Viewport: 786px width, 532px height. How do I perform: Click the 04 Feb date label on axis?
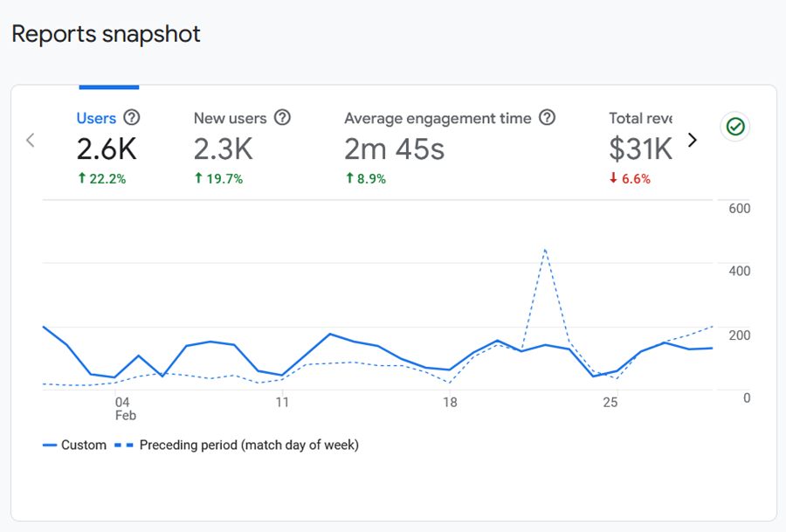125,409
